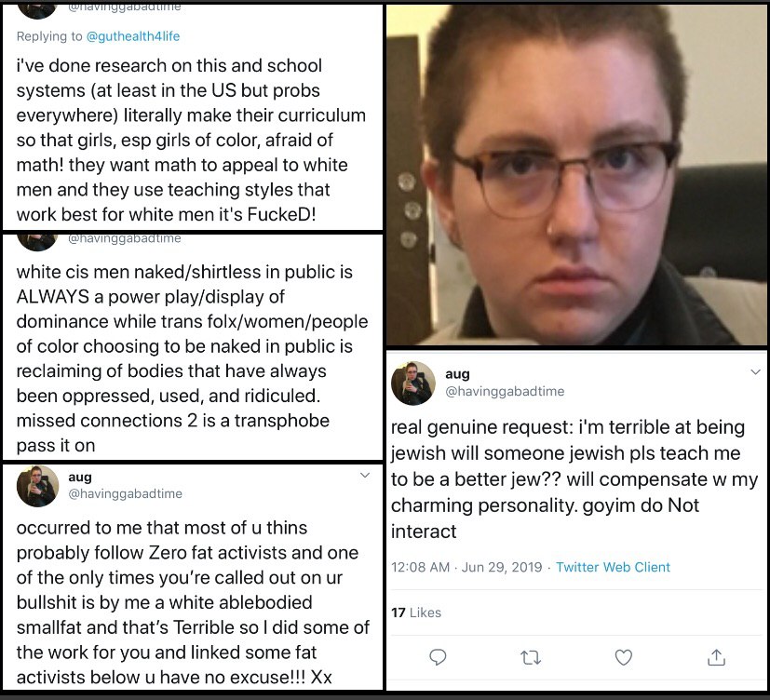
Task: Open the chevron dropdown on the fat activists tweet
Action: (x=365, y=475)
